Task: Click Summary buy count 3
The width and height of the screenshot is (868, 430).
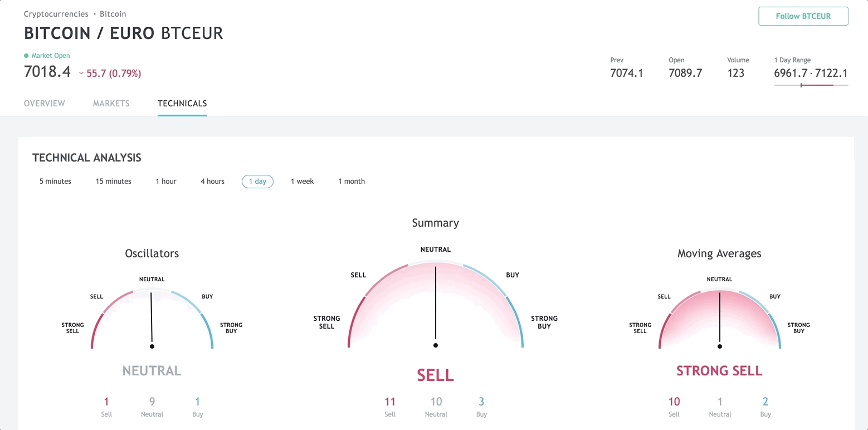Action: coord(481,402)
